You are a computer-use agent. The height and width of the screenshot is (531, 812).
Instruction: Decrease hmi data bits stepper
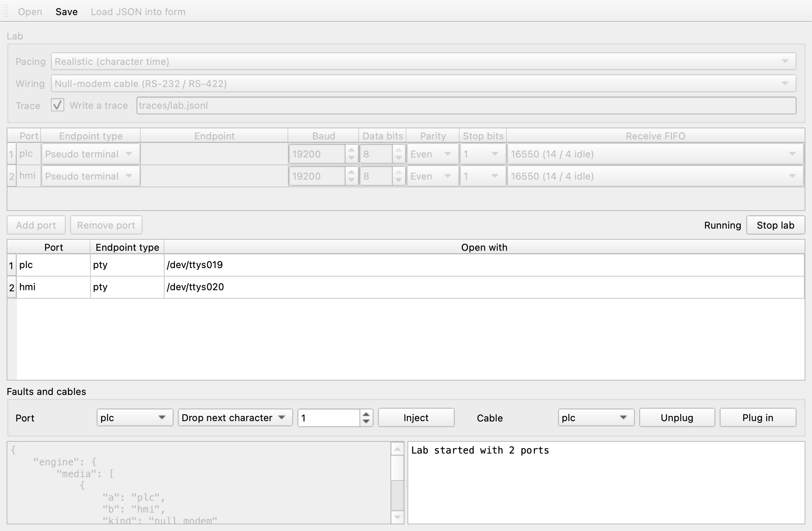point(399,181)
